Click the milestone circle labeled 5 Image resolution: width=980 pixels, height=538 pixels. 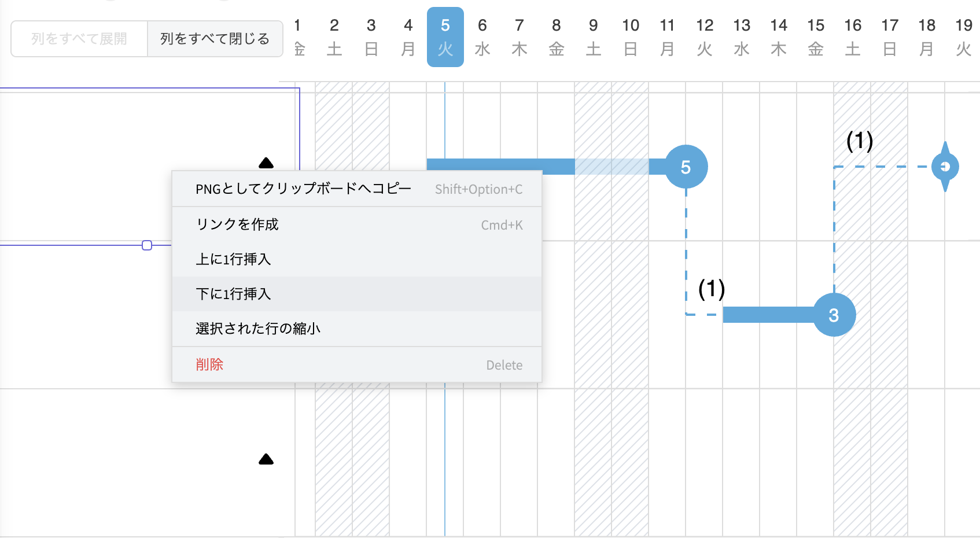click(x=686, y=167)
